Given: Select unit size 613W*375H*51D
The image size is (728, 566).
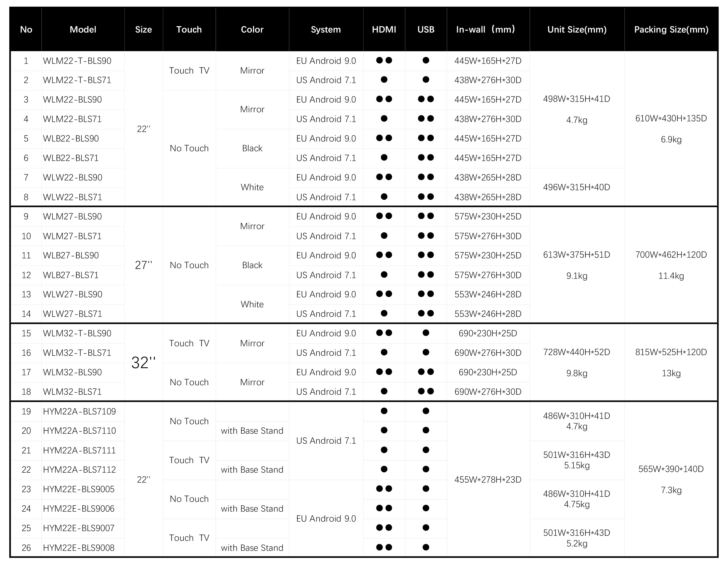Looking at the screenshot, I should click(577, 255).
